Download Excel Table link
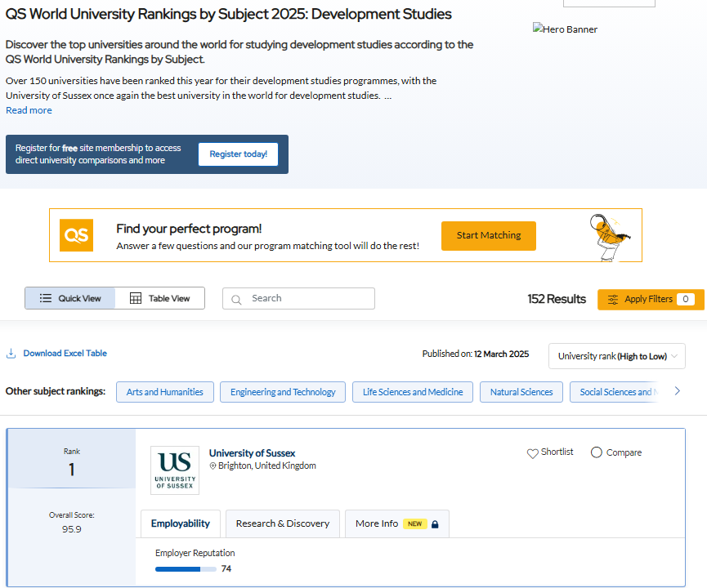This screenshot has height=588, width=707. [65, 354]
